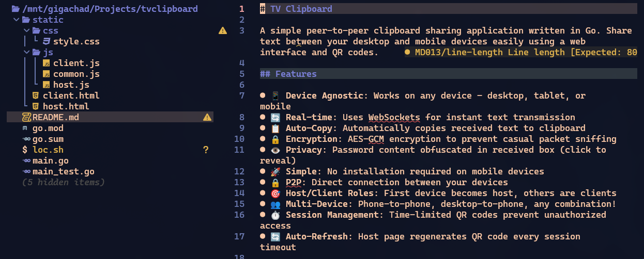Collapse the static folder
This screenshot has width=644, height=259.
point(17,20)
